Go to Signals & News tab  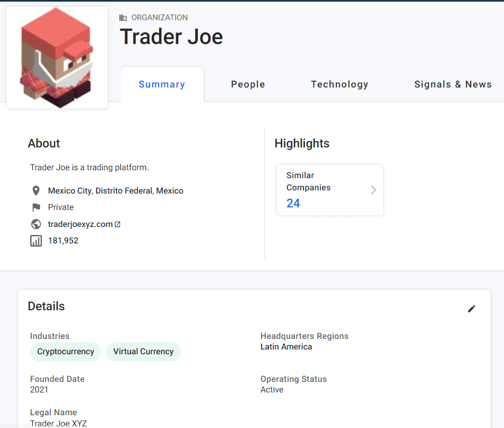click(x=453, y=84)
